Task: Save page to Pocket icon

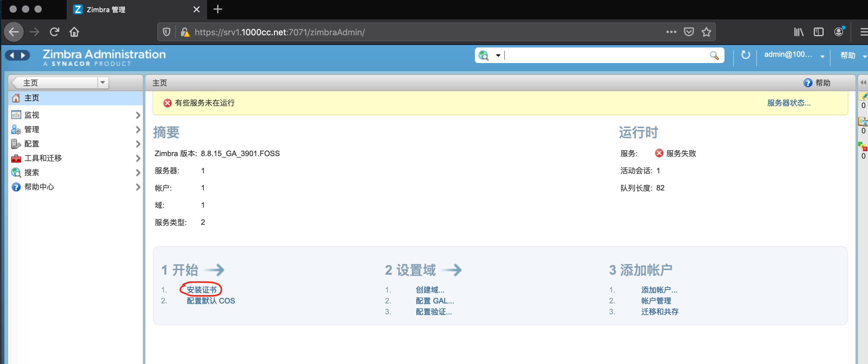Action: [x=689, y=32]
